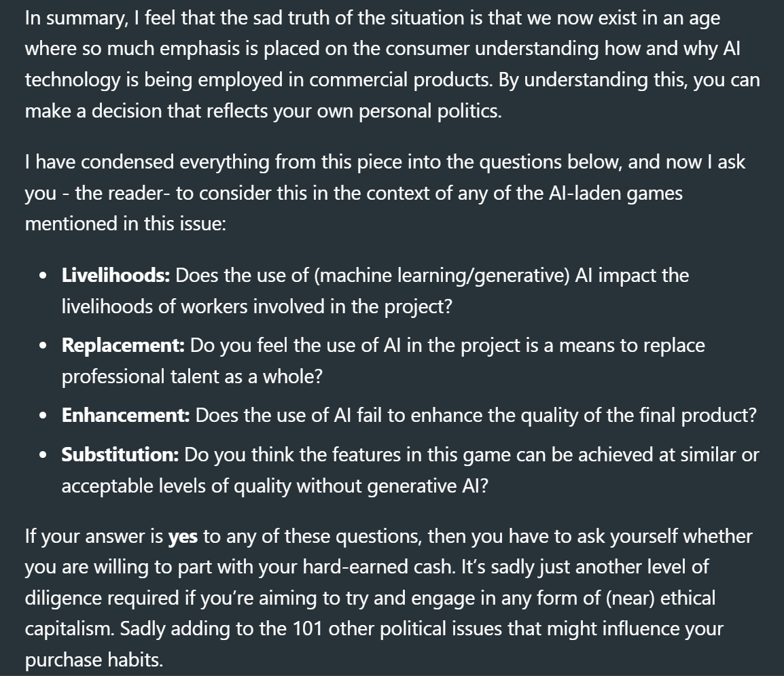Click the bullet point before Replacement

point(44,346)
